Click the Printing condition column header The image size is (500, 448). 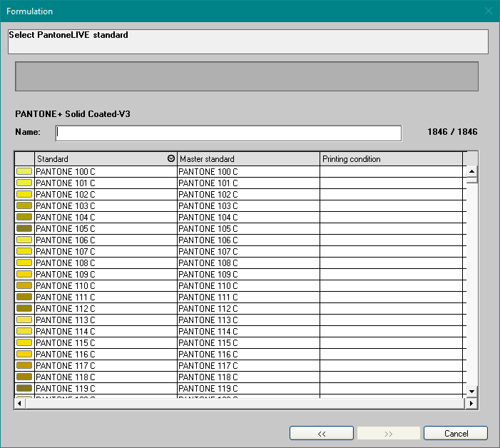point(391,159)
